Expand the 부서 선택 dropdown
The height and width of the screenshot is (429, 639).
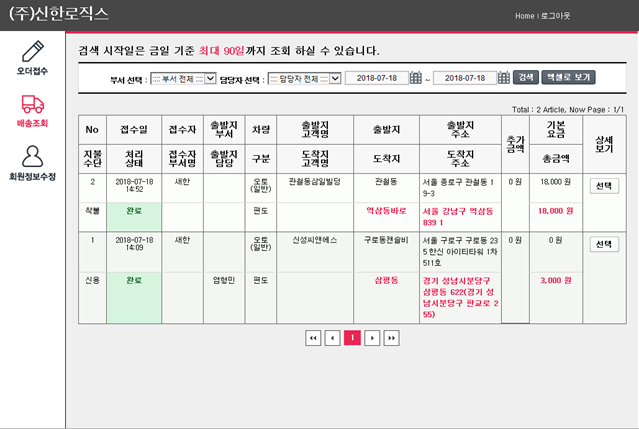coord(183,79)
